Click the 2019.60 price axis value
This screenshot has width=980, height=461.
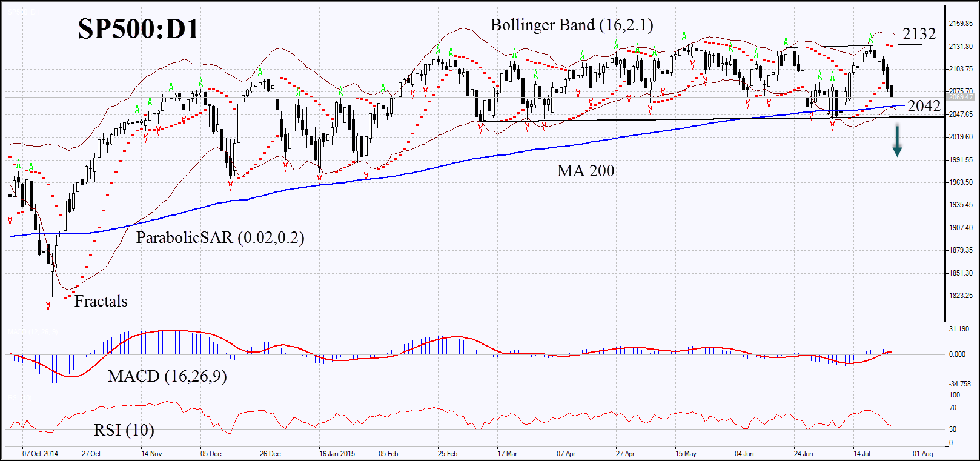pyautogui.click(x=961, y=137)
